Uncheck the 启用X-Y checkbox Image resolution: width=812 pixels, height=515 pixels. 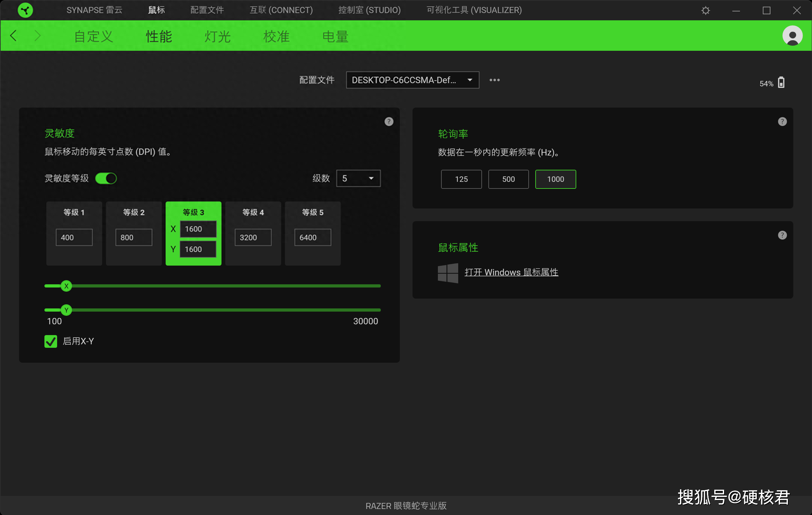coord(51,341)
